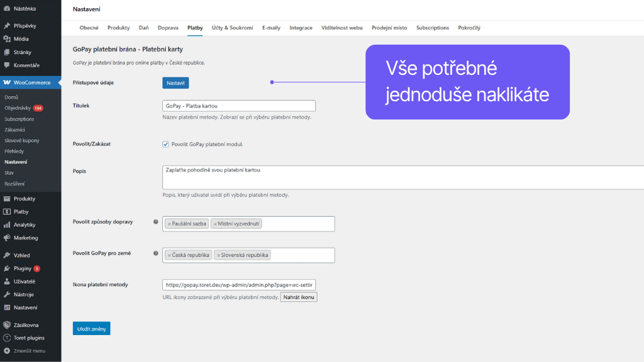This screenshot has width=644, height=362.
Task: Show help tooltip for Povolit způsoby dopravy
Action: pos(156,222)
